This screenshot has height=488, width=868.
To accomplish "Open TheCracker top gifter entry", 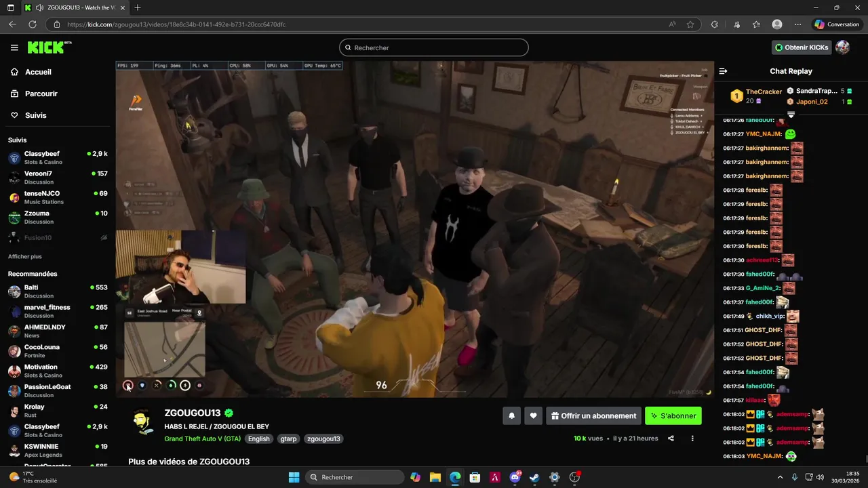I will [x=756, y=96].
